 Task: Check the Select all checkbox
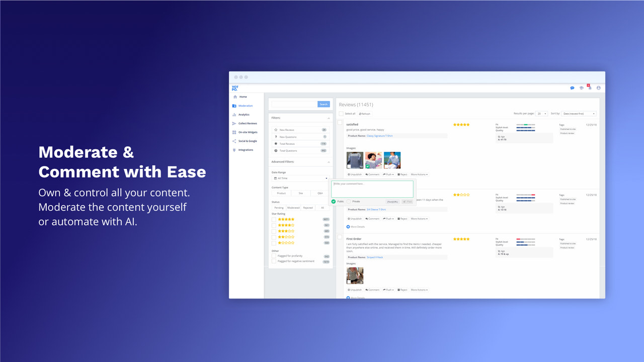[x=341, y=114]
